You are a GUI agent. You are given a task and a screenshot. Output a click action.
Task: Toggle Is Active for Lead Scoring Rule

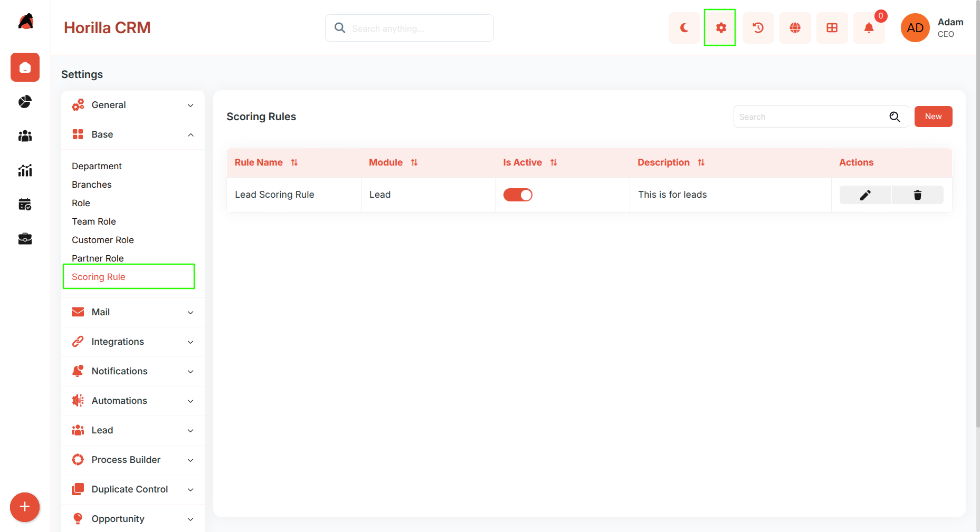[x=518, y=195]
